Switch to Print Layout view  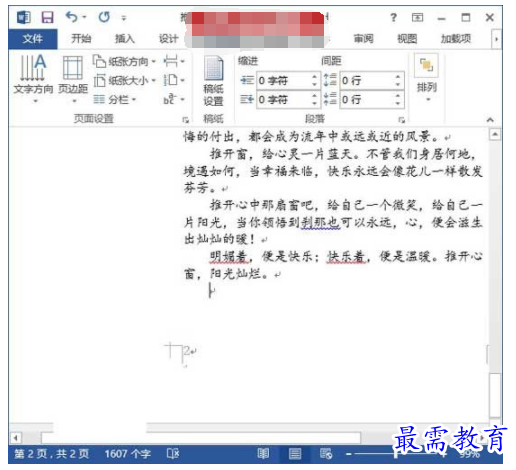point(295,454)
